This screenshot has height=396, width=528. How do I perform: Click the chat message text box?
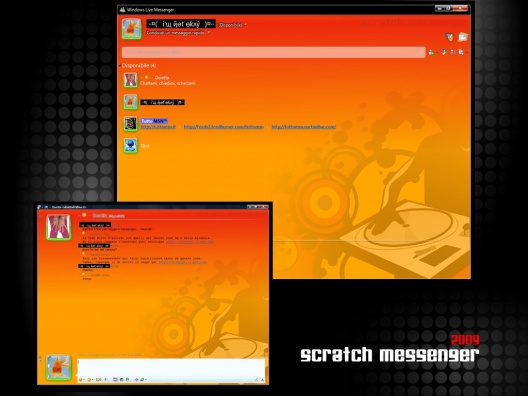tap(171, 367)
